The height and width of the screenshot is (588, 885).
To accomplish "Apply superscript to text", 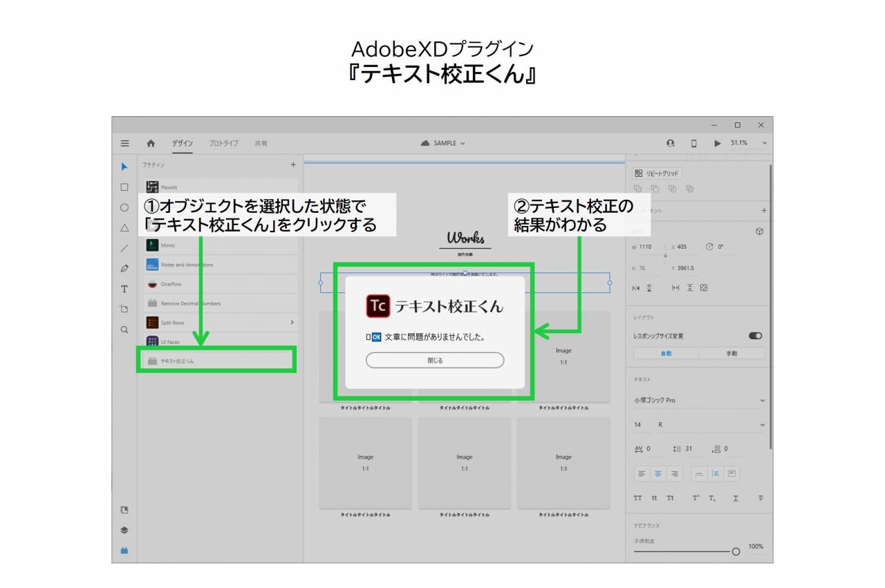I will pyautogui.click(x=696, y=497).
